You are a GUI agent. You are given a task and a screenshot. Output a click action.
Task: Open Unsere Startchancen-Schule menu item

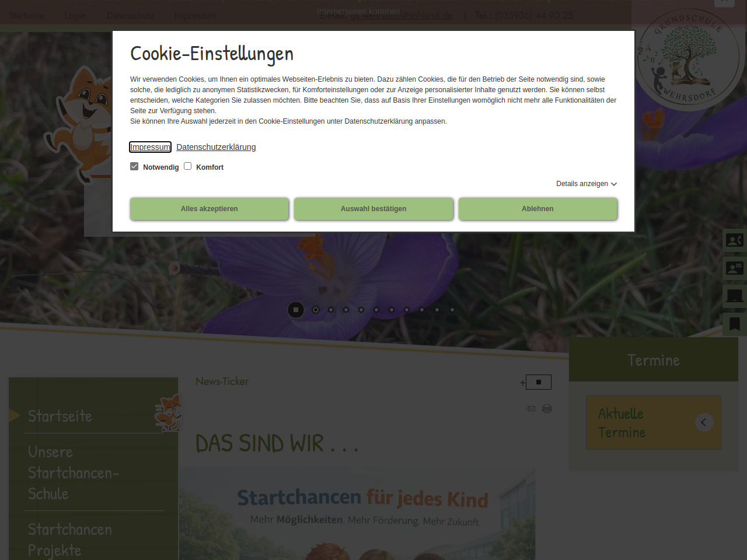coord(73,473)
